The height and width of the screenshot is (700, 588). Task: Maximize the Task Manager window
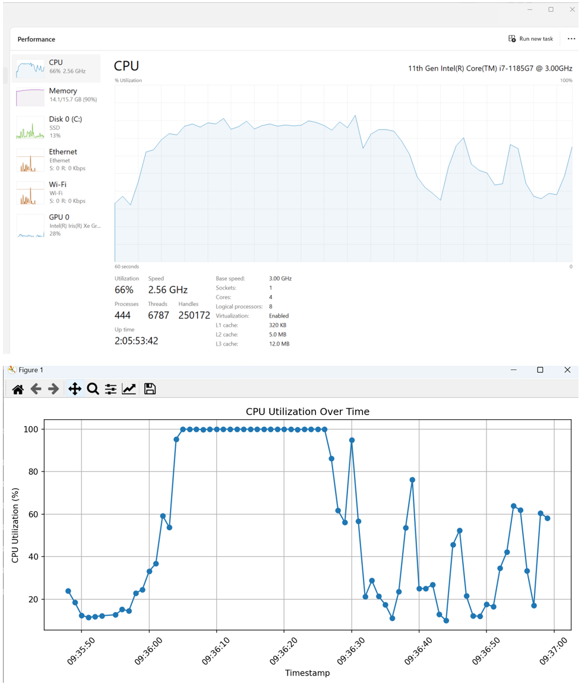(551, 9)
